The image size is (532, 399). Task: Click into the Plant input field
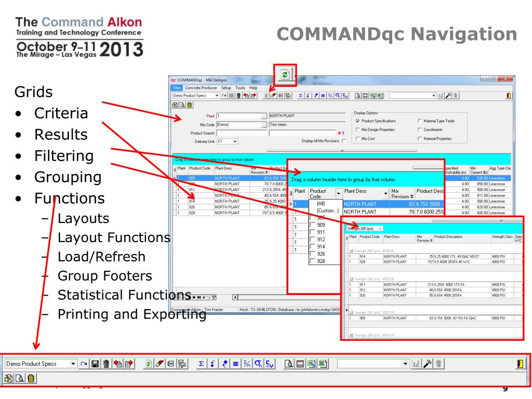point(239,116)
